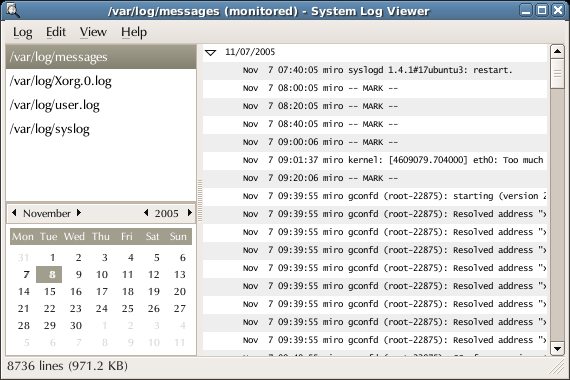Select the kernel eth0 Too much log line
The height and width of the screenshot is (380, 570).
375,160
